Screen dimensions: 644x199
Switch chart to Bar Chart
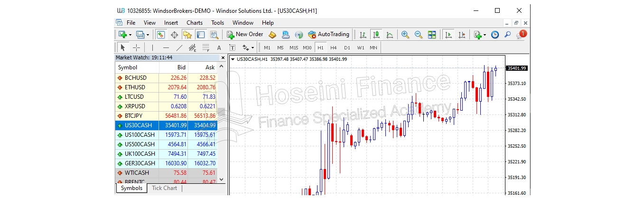(363, 35)
